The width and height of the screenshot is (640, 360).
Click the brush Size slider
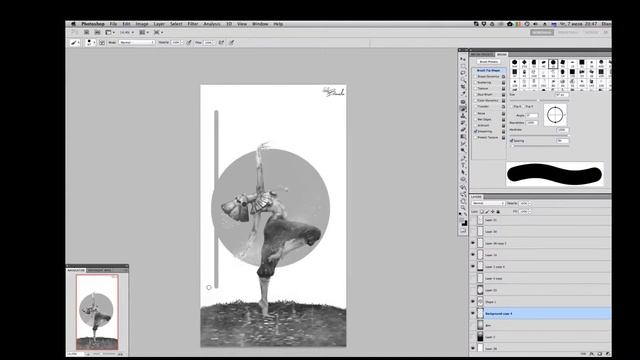pyautogui.click(x=539, y=100)
